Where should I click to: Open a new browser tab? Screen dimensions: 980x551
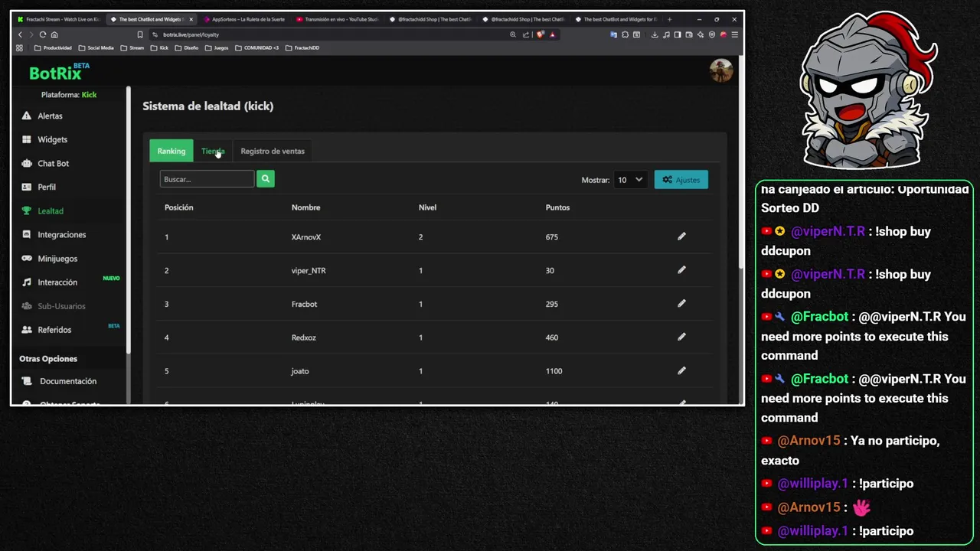[x=670, y=19]
